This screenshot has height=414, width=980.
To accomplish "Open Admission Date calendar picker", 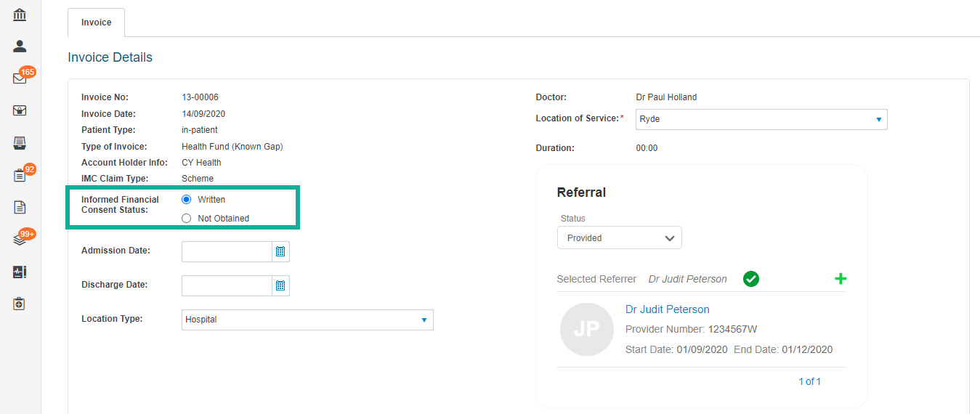I will (280, 251).
